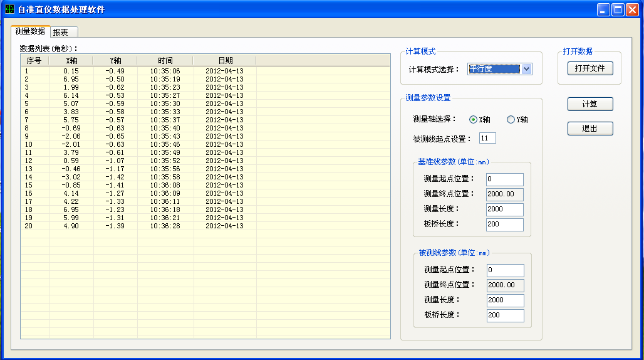Click the 时间 column header
Screen dimensions: 644x360
[165, 61]
